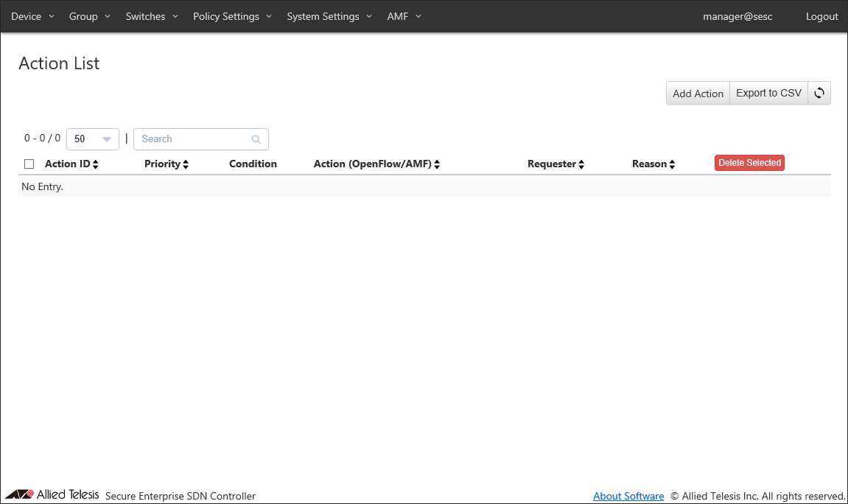Click the Add Action button
848x504 pixels.
698,93
